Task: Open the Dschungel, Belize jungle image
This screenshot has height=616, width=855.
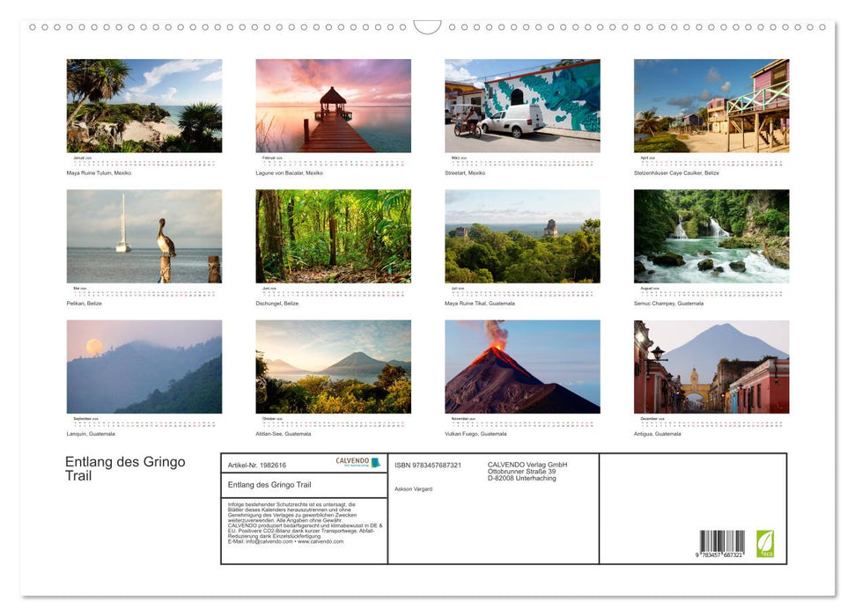Action: [x=333, y=236]
